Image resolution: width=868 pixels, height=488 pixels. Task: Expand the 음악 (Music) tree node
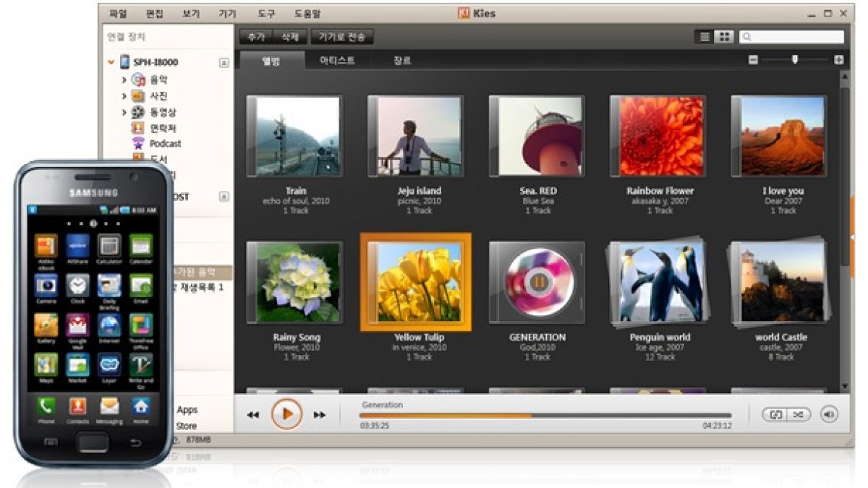pos(124,80)
